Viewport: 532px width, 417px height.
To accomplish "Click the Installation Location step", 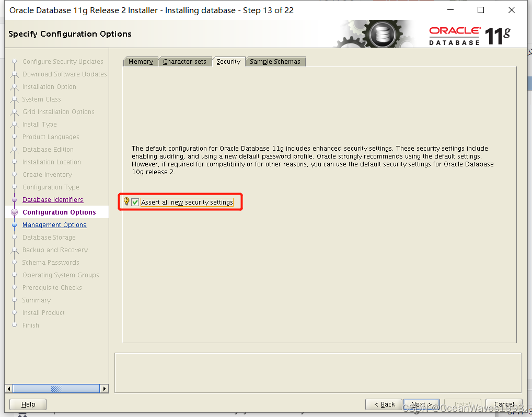I will (x=52, y=162).
